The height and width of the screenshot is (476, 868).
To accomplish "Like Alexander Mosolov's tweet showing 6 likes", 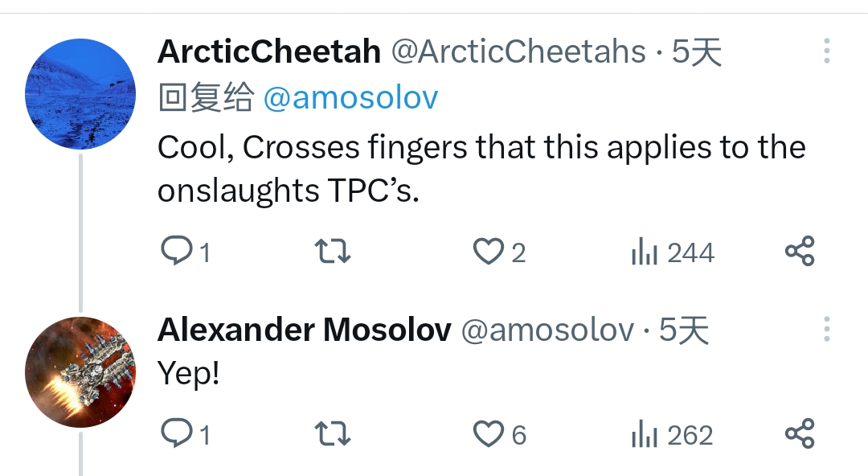I will pyautogui.click(x=488, y=434).
